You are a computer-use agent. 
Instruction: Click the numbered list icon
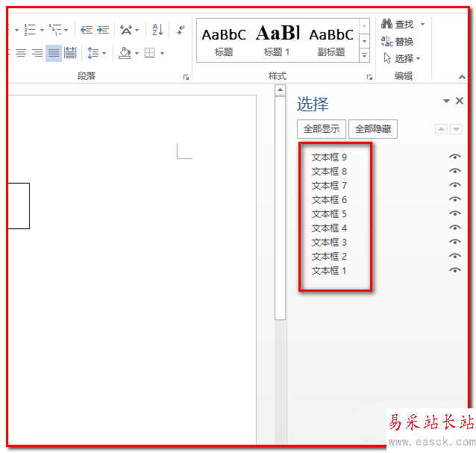tap(30, 30)
